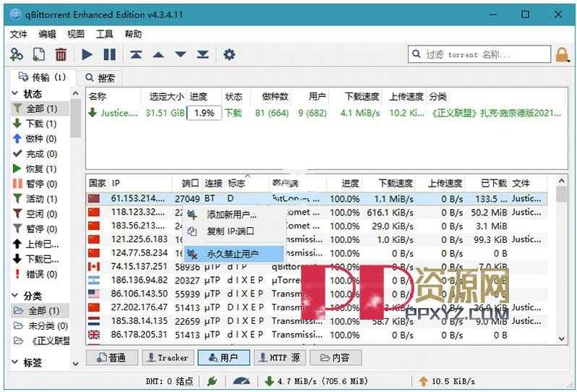Sort peers by 端口 column header
Viewport: 577px width, 392px height.
point(187,183)
